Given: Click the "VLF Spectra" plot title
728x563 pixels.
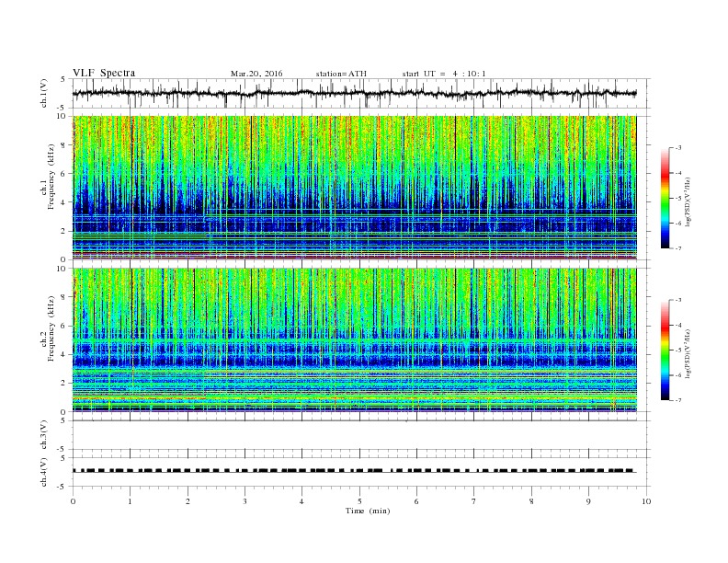Looking at the screenshot, I should (x=104, y=73).
